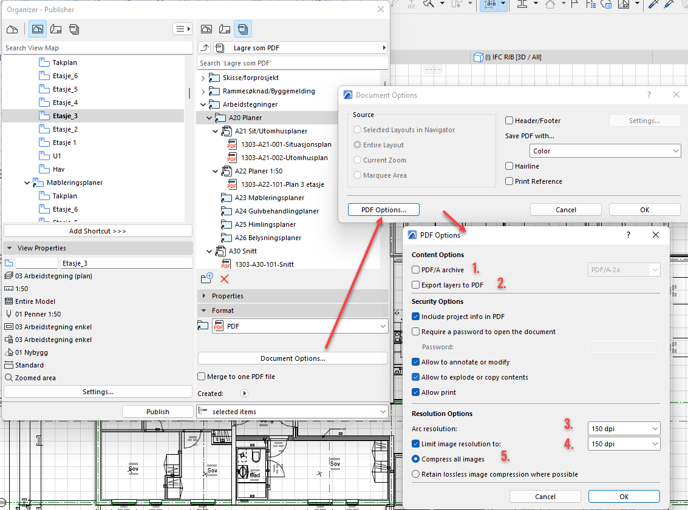The image size is (688, 510).
Task: Open left pane options menu with list-arrow icon
Action: pyautogui.click(x=183, y=29)
